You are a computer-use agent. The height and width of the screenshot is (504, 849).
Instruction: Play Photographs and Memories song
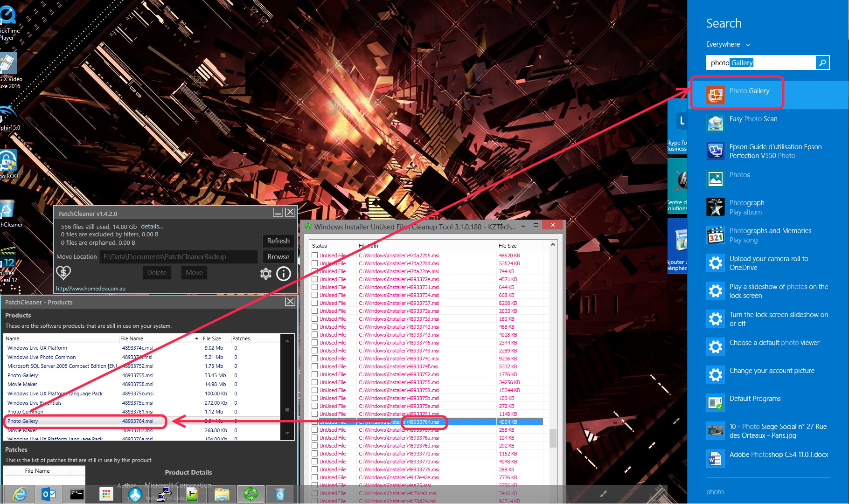click(768, 235)
